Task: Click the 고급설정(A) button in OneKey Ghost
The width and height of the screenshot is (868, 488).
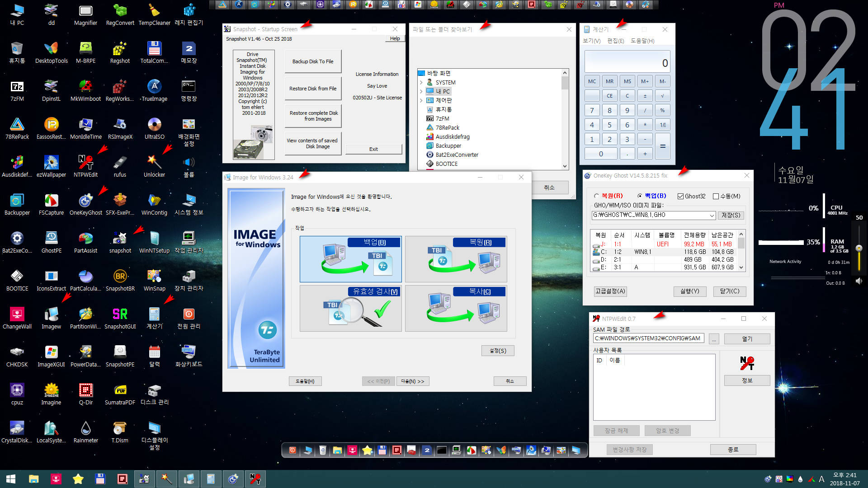Action: click(x=610, y=291)
